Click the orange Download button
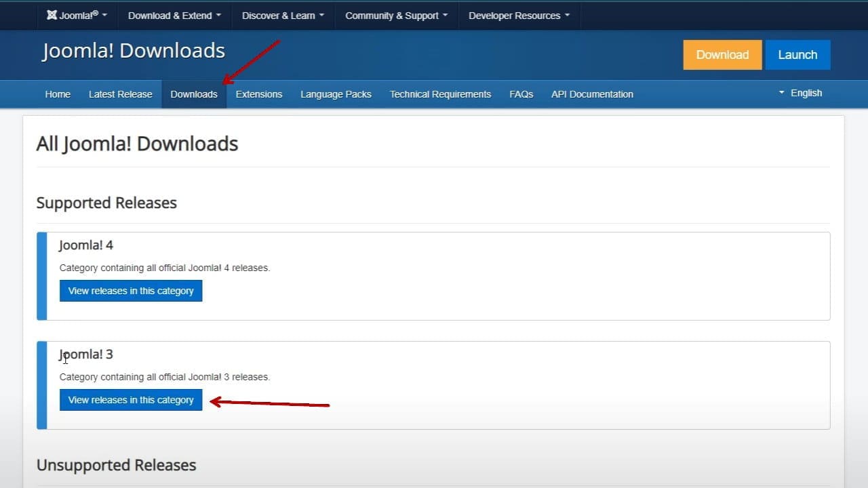The height and width of the screenshot is (488, 868). (722, 55)
